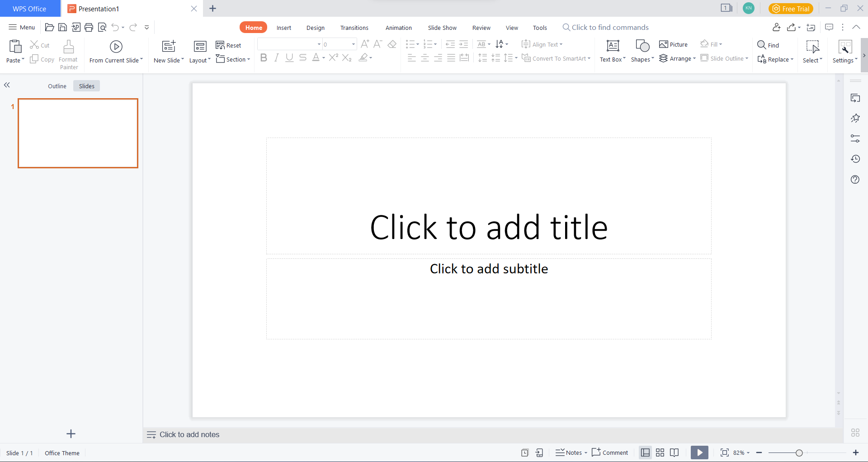
Task: Expand the font size dropdown
Action: (x=353, y=44)
